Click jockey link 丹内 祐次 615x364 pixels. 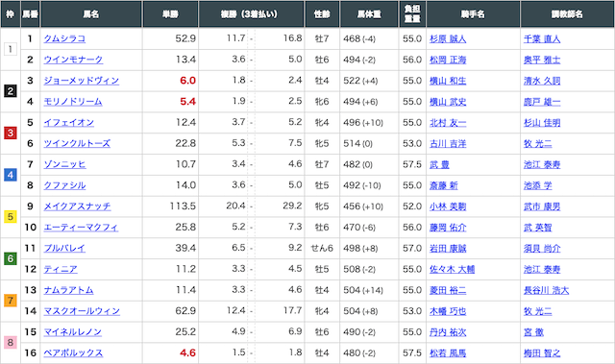[448, 332]
